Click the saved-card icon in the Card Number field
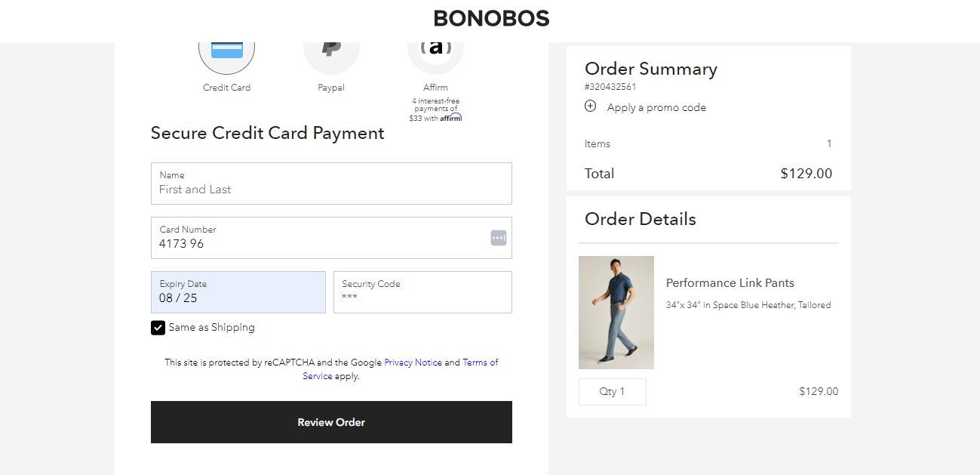 (498, 237)
